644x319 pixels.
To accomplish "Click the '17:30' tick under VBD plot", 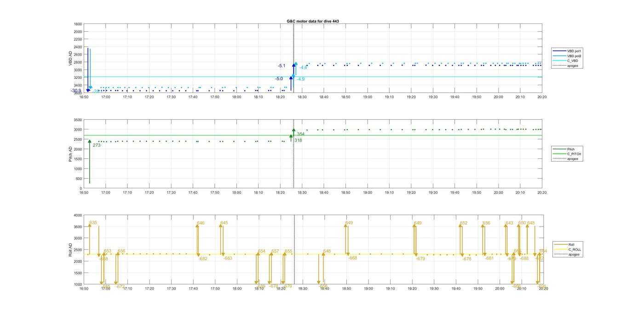I will (171, 97).
